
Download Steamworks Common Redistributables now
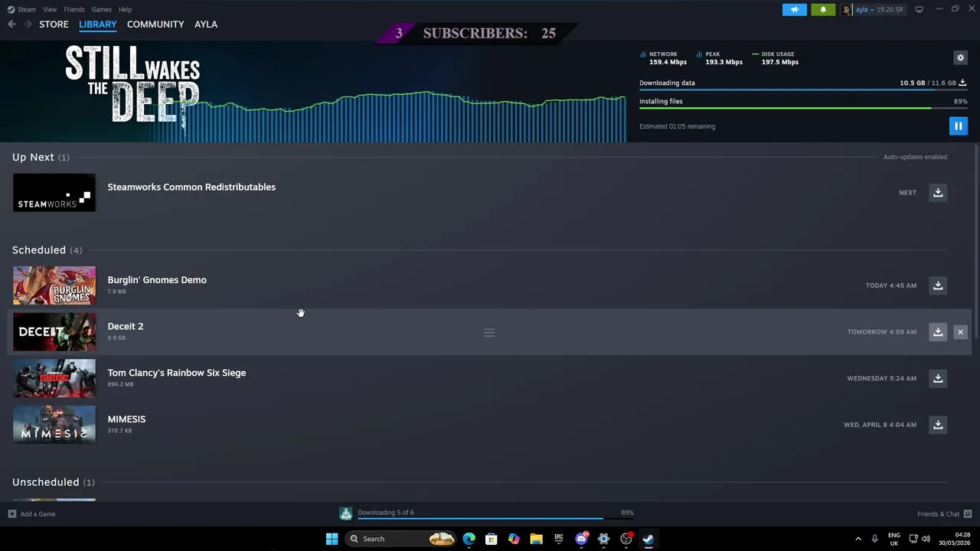(x=938, y=193)
